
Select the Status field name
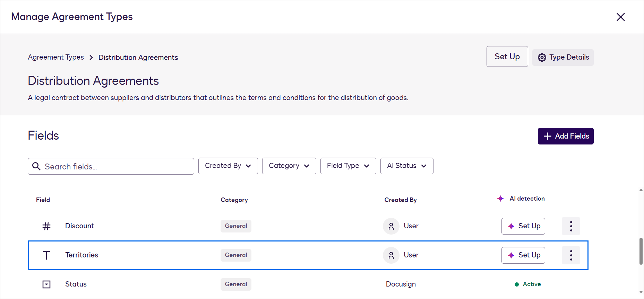76,284
